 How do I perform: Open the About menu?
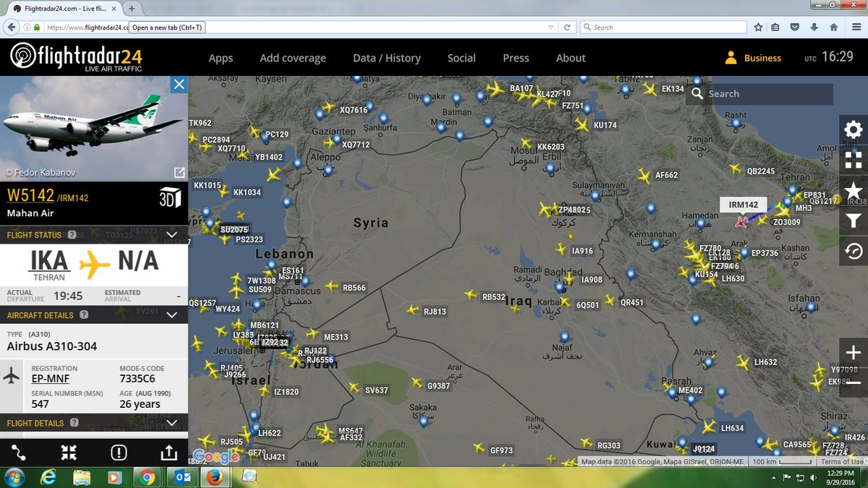[x=571, y=58]
